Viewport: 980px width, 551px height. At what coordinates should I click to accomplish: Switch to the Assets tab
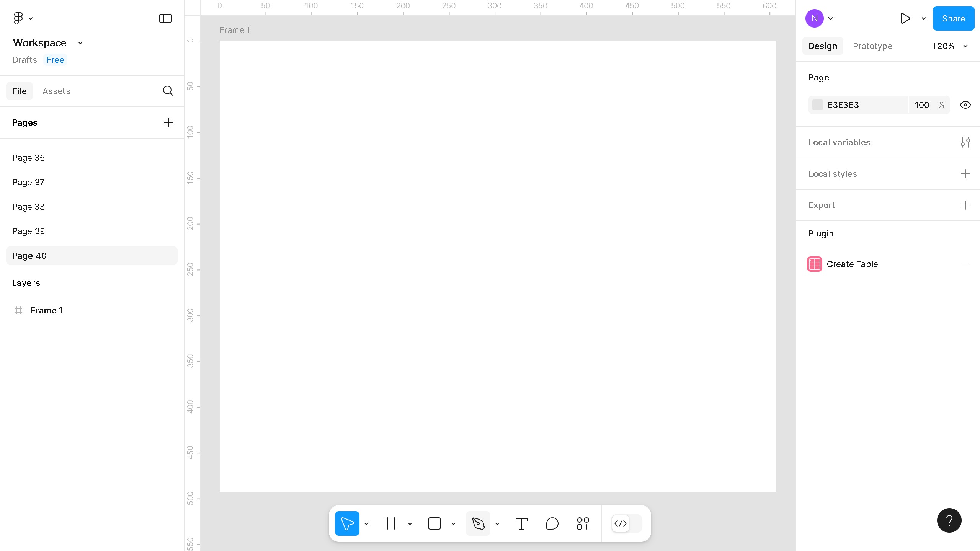click(56, 91)
